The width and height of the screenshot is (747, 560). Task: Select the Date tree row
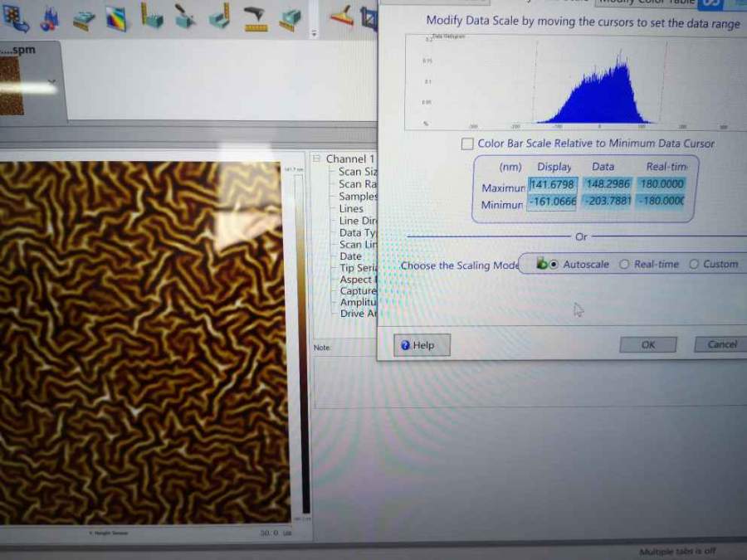pyautogui.click(x=350, y=256)
